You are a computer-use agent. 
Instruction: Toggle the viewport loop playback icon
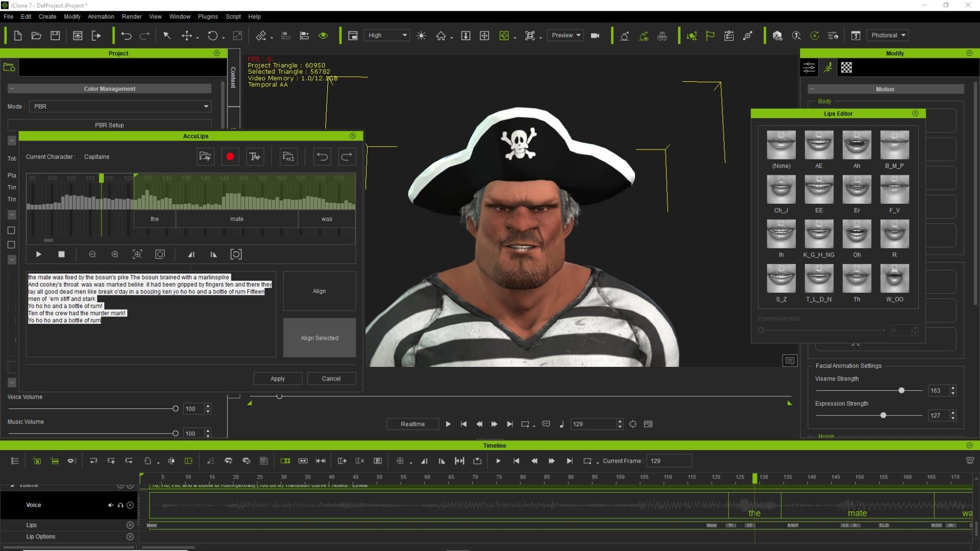(525, 424)
